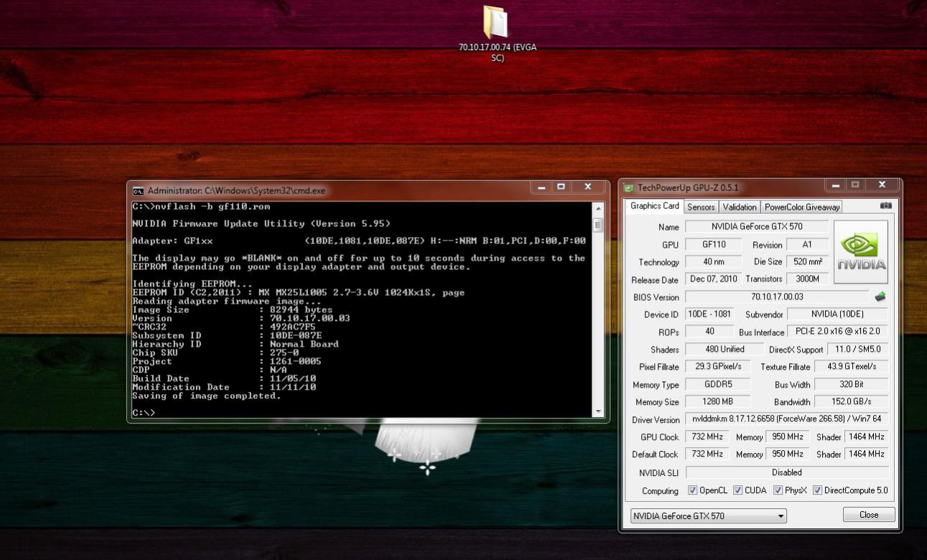The width and height of the screenshot is (927, 560).
Task: Toggle the OpenCL checkbox
Action: 692,490
